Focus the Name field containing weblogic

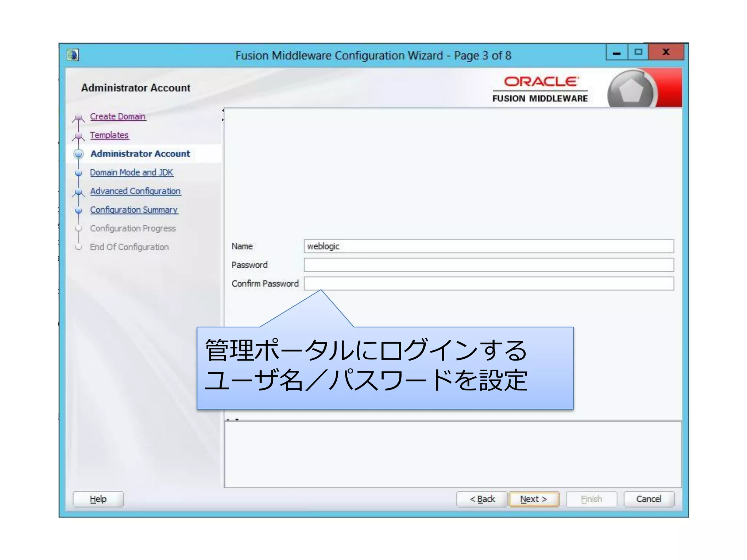tap(489, 246)
